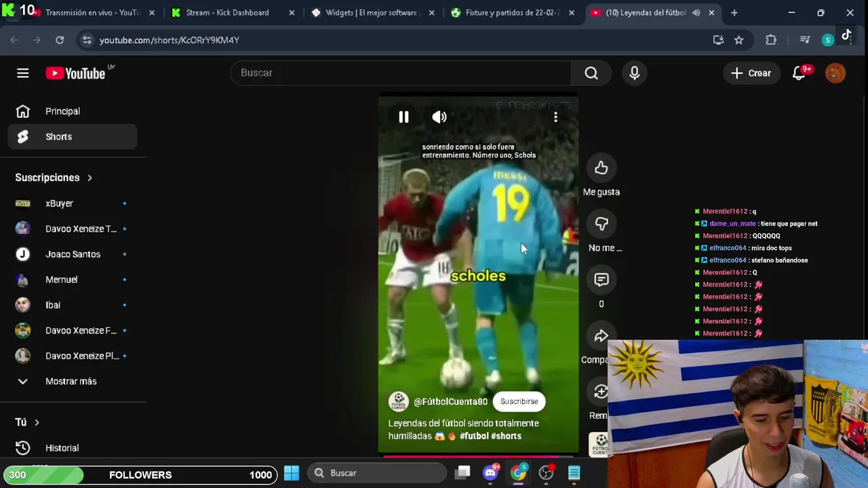868x488 pixels.
Task: Select Shorts in the sidebar
Action: pos(73,137)
